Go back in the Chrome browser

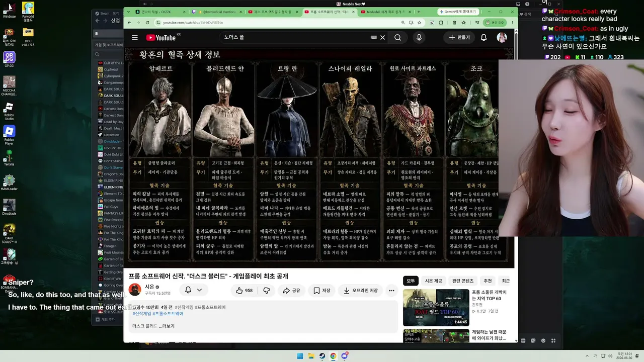point(129,23)
